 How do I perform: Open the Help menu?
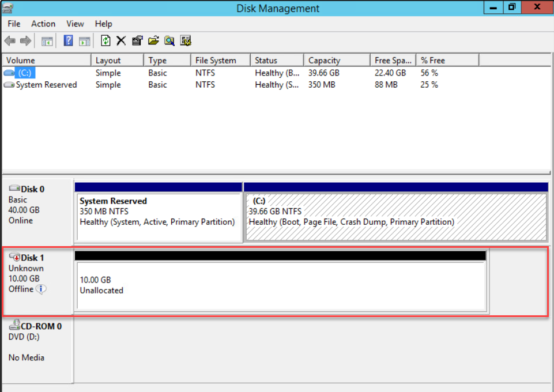(103, 24)
